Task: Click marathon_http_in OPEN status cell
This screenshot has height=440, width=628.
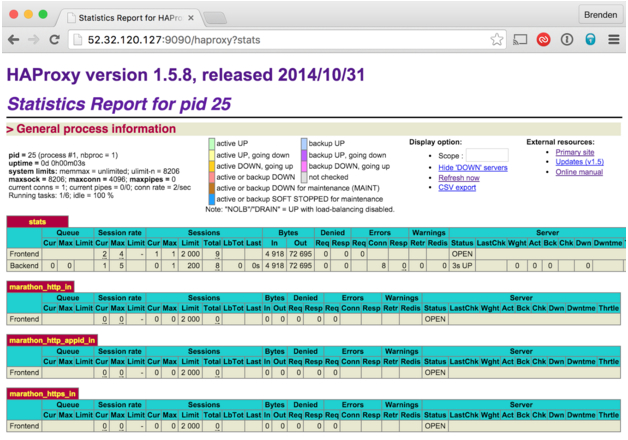Action: coord(435,319)
